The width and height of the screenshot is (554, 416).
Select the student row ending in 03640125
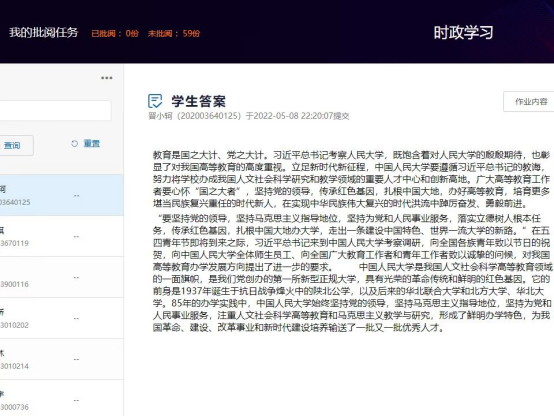tap(61, 195)
